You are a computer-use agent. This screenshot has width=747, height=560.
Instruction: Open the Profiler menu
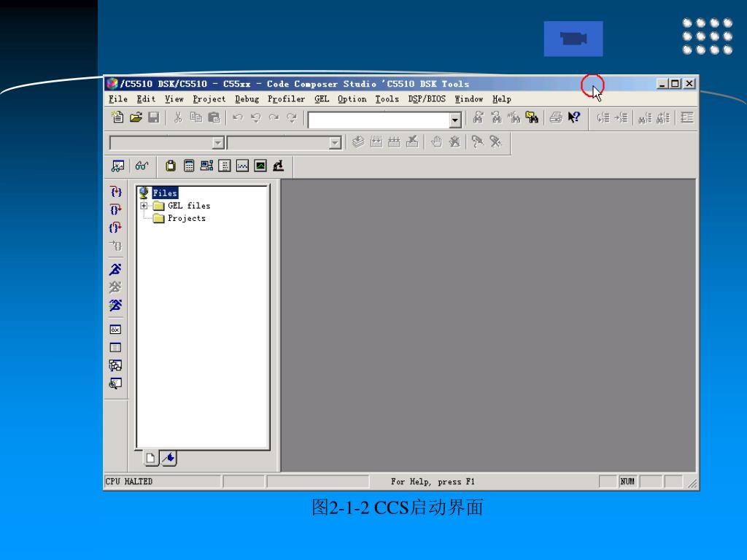[286, 99]
